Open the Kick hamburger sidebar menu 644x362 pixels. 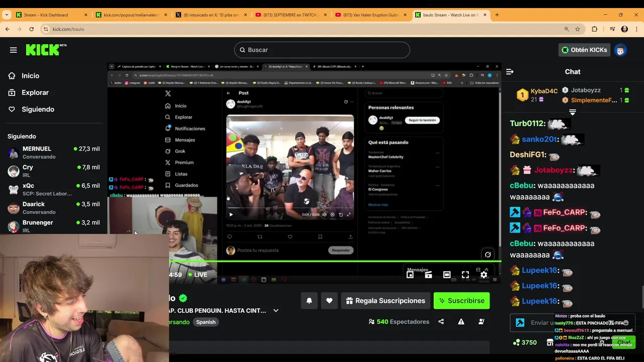[13, 50]
